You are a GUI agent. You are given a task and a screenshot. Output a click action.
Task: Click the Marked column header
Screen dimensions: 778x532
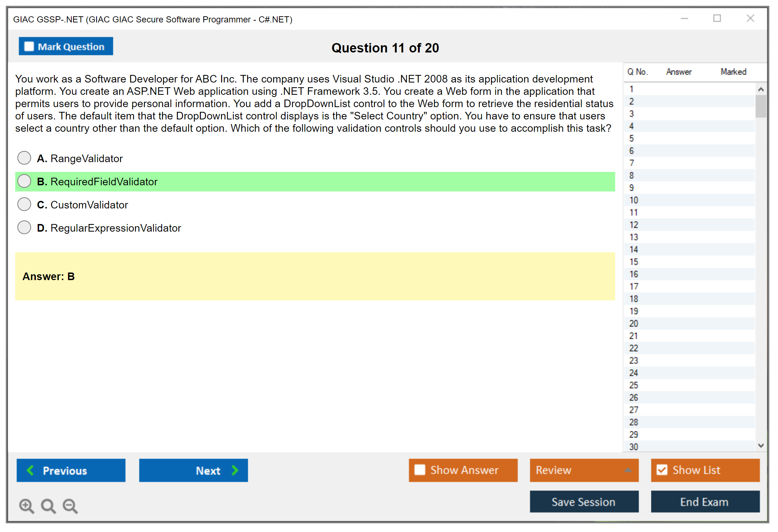733,72
